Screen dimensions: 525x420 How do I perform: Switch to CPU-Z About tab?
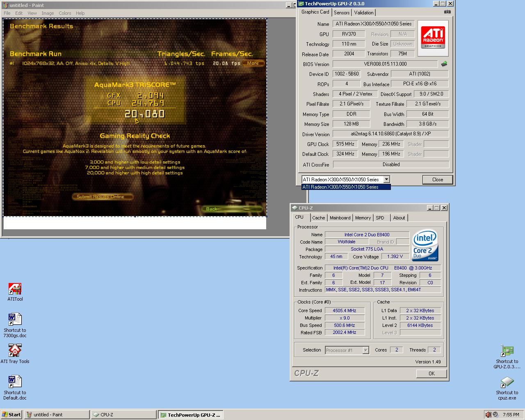point(399,218)
